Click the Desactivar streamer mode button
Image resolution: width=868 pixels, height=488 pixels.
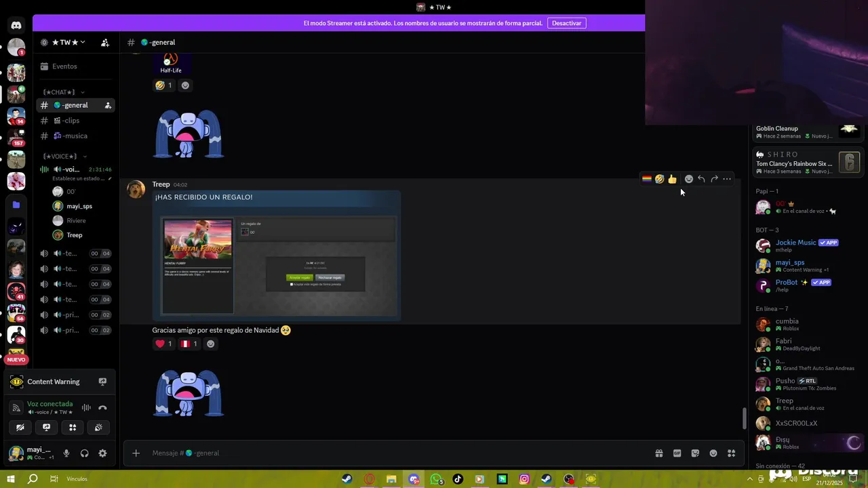pos(566,23)
